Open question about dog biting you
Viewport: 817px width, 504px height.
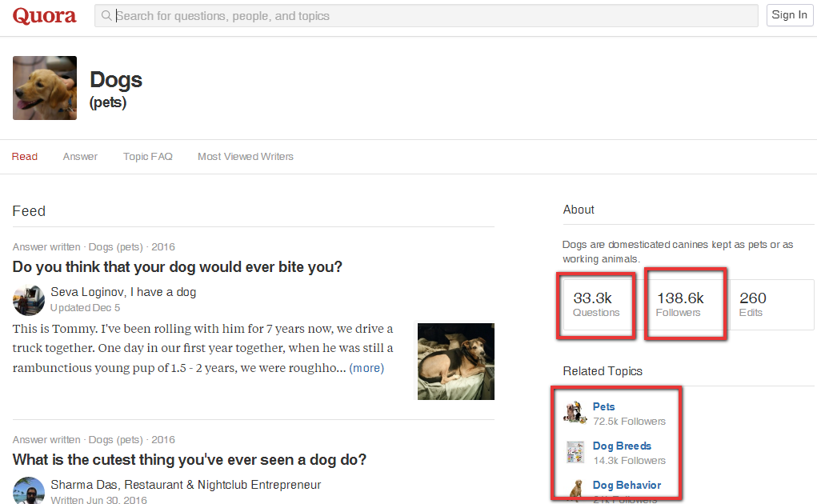click(x=177, y=267)
